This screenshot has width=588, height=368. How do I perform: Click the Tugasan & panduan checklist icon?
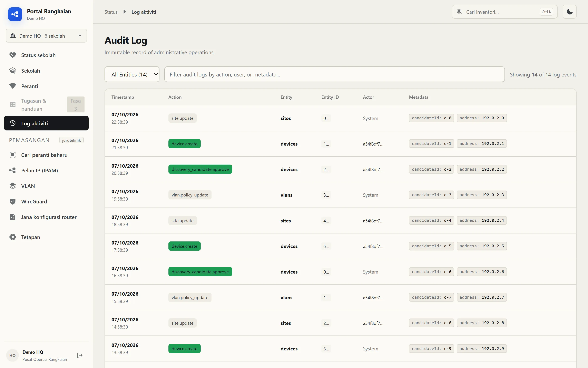13,105
